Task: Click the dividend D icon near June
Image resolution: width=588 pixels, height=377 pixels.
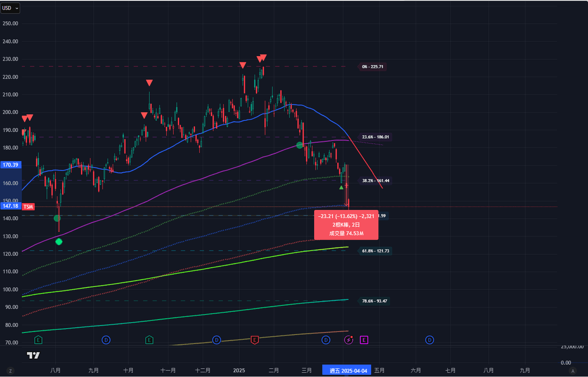Action: [429, 340]
